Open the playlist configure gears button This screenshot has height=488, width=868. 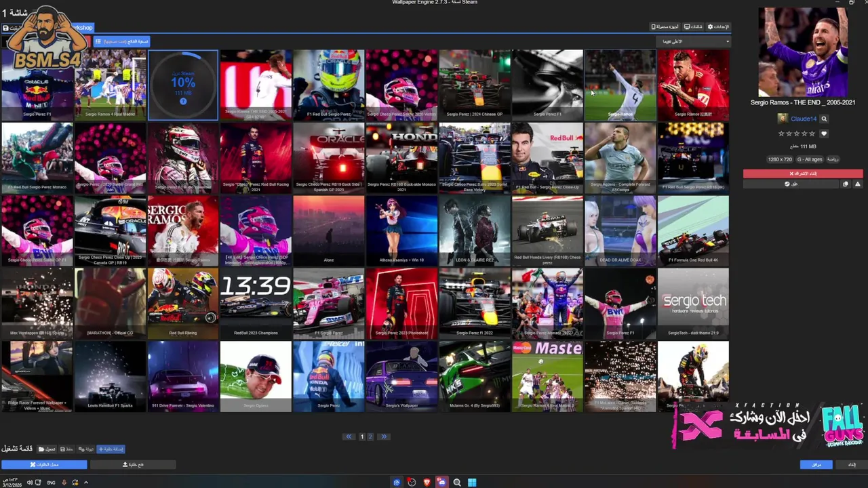(x=85, y=449)
